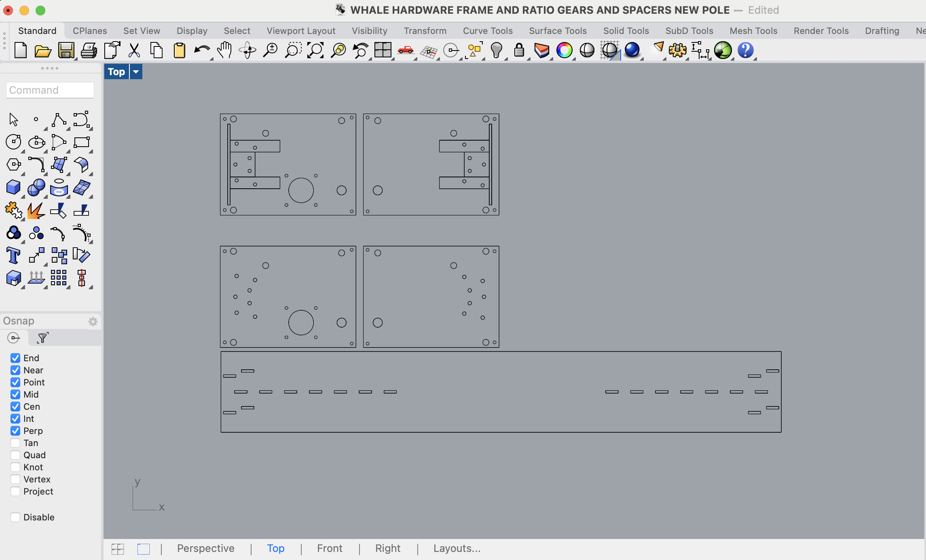This screenshot has width=926, height=560.
Task: Click the Osnap filter funnel tab
Action: (x=42, y=338)
